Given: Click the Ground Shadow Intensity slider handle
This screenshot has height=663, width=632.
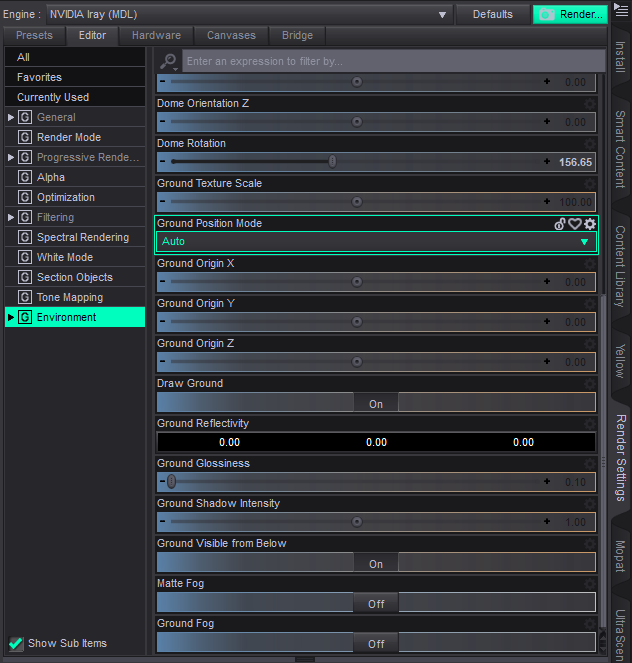Looking at the screenshot, I should pos(357,521).
